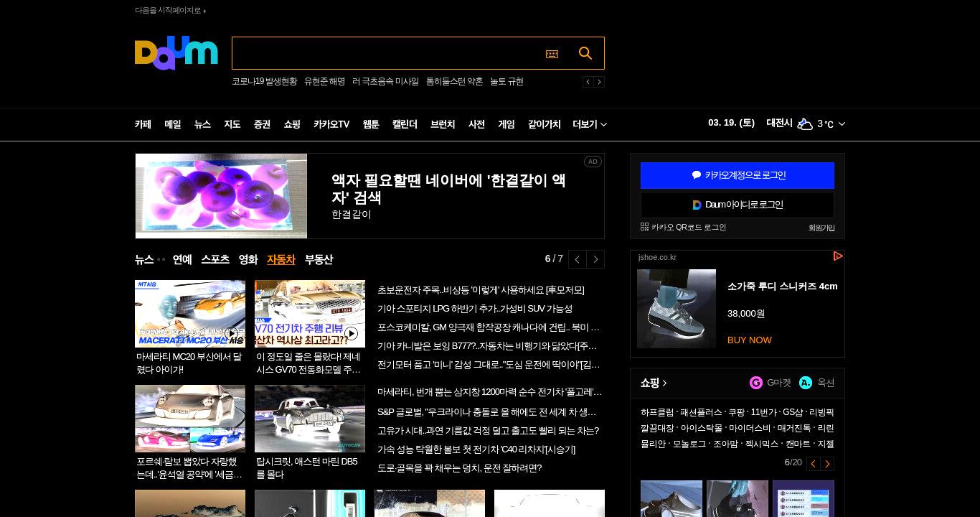This screenshot has height=517, width=980.
Task: Expand the weather dropdown arrow
Action: (x=842, y=124)
